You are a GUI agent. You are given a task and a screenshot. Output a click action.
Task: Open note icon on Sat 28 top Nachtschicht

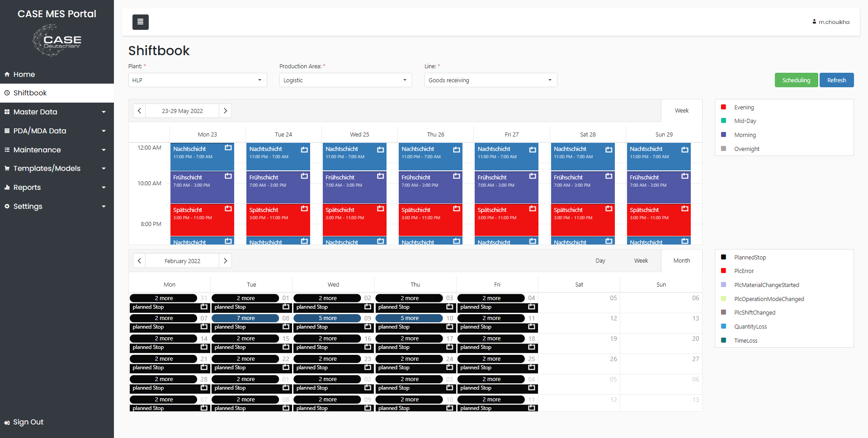tap(609, 149)
